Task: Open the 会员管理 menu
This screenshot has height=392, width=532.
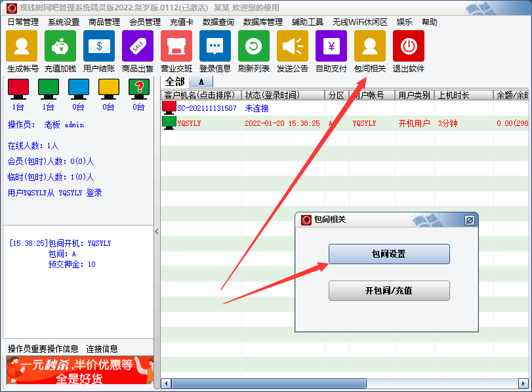Action: coord(145,22)
